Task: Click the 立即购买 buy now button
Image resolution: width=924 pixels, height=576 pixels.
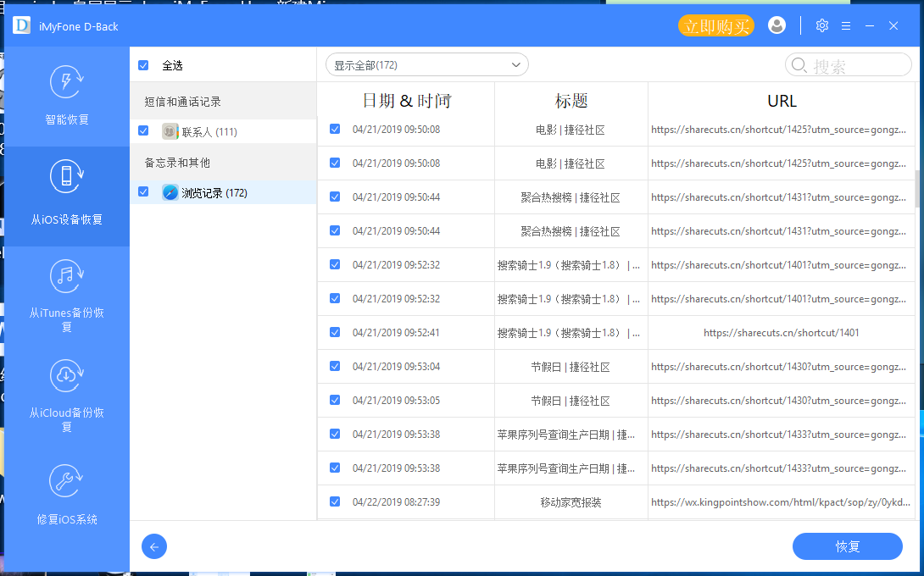Action: pos(716,26)
